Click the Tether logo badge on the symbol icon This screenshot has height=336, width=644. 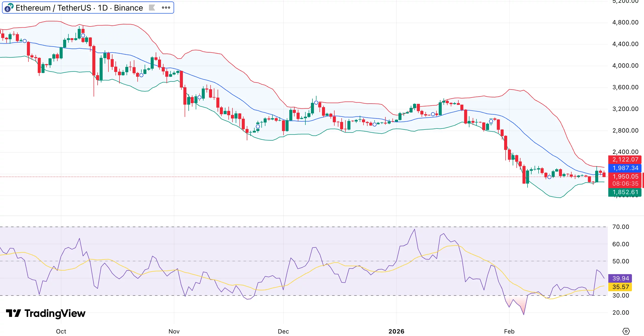[11, 5]
